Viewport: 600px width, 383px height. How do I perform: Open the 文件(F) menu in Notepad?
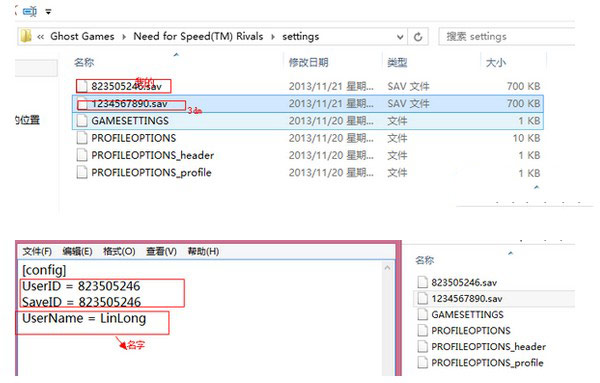[37, 251]
